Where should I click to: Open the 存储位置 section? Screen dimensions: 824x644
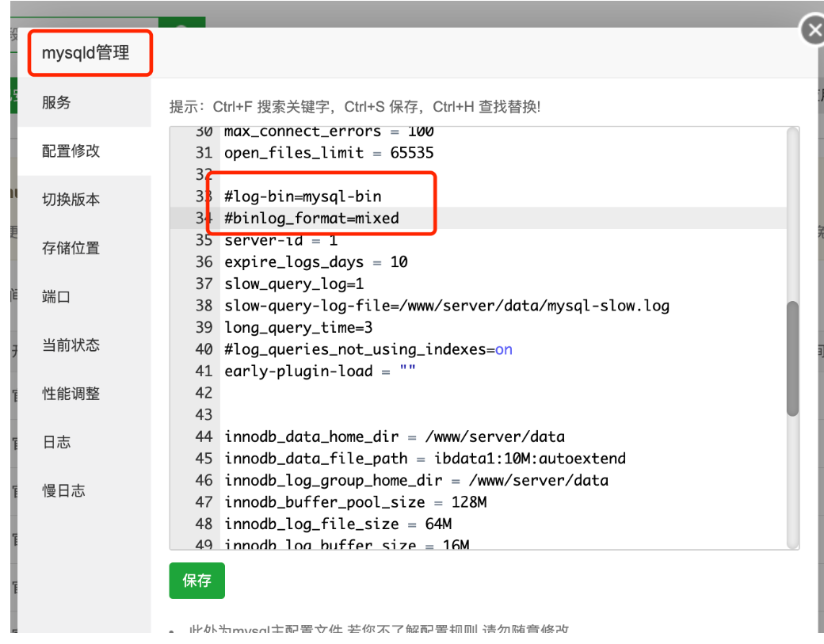point(71,248)
